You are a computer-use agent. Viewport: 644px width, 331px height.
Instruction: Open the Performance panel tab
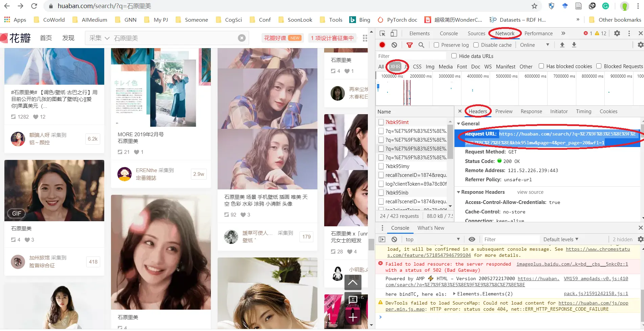tap(538, 33)
